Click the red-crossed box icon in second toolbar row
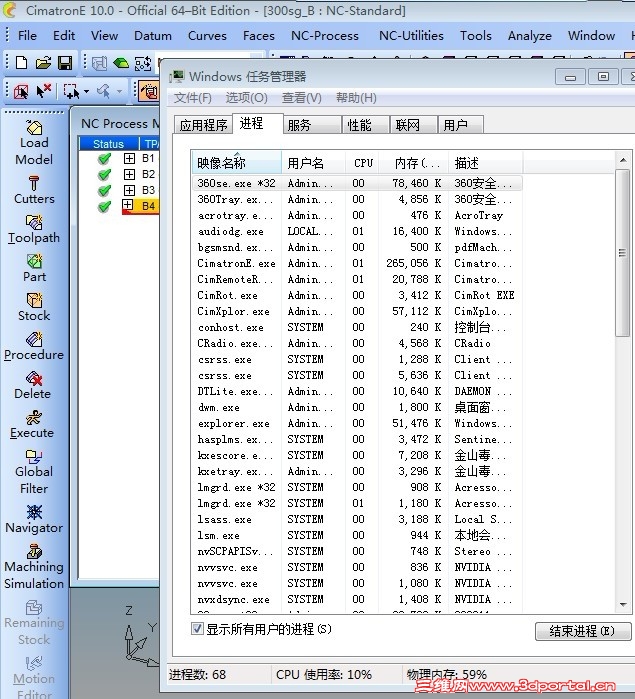The height and width of the screenshot is (699, 635). [x=21, y=91]
